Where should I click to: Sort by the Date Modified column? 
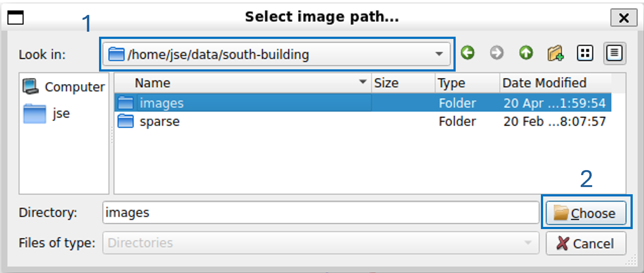click(545, 83)
